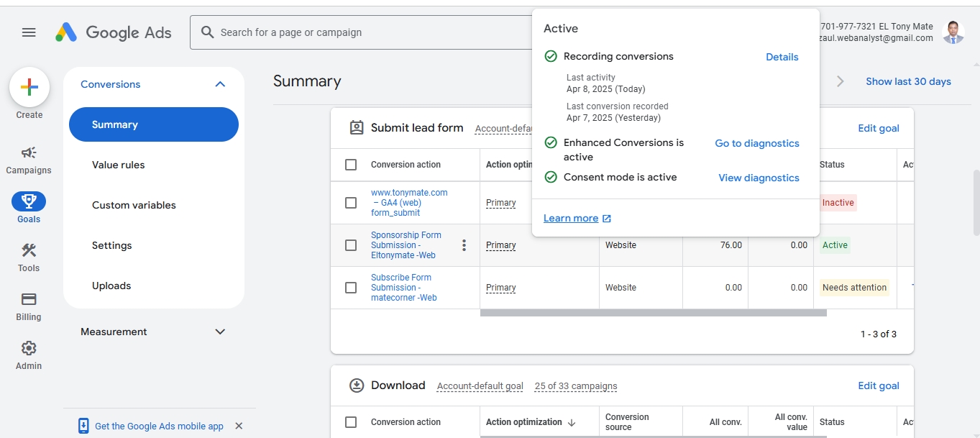This screenshot has height=438, width=980.
Task: Click Website source in Subscribe Form row
Action: 620,288
